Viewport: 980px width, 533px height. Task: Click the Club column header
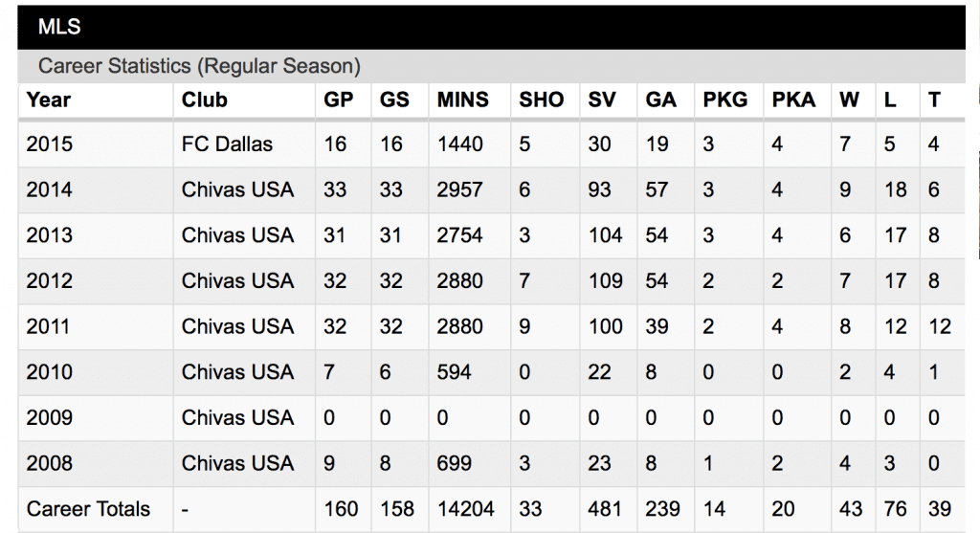(205, 100)
